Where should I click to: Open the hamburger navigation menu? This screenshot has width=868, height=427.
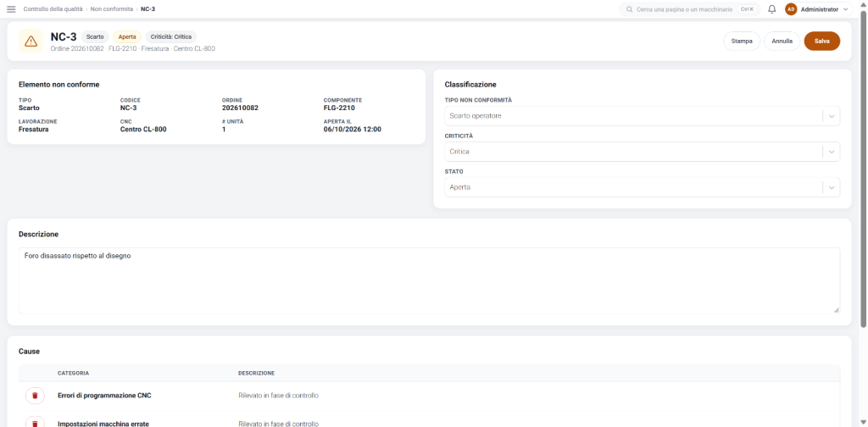[10, 9]
